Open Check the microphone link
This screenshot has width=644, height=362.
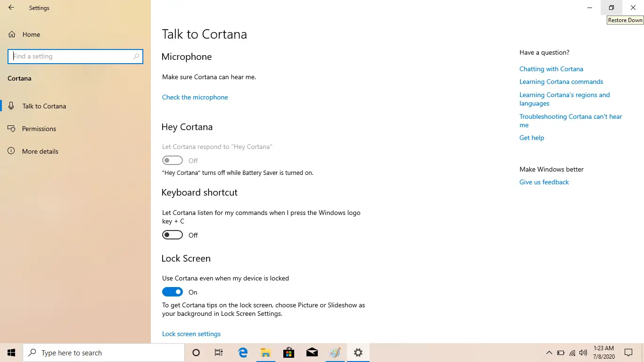pos(195,97)
